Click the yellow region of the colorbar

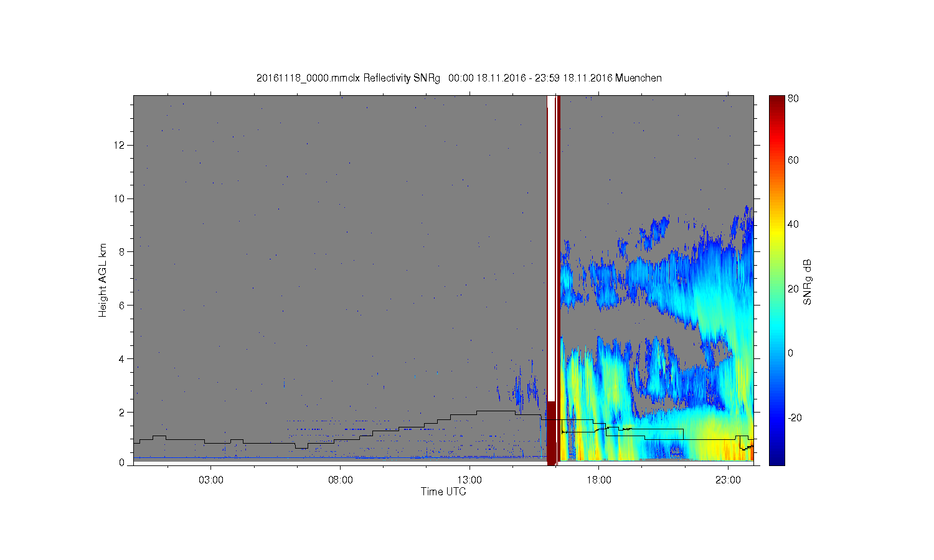pos(776,233)
